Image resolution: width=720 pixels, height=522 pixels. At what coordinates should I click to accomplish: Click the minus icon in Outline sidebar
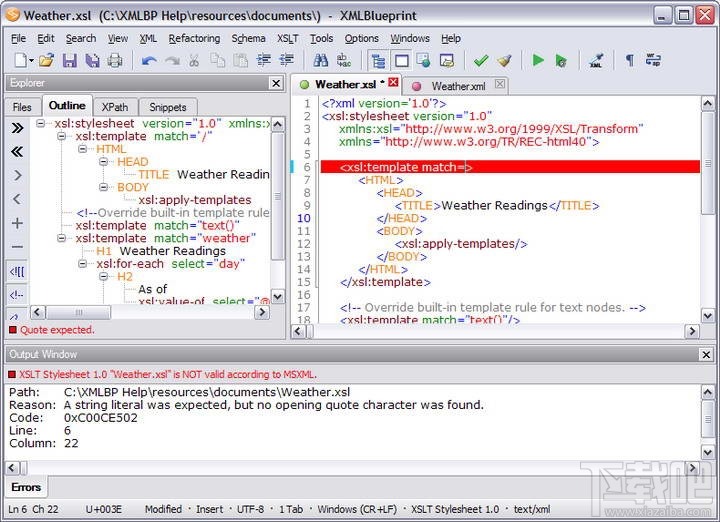(17, 247)
